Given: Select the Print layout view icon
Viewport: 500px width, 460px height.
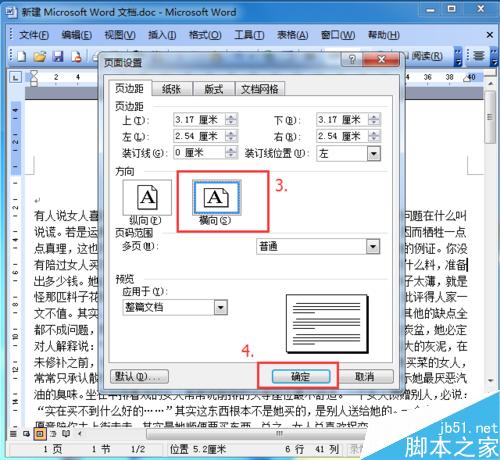Looking at the screenshot, I should click(x=40, y=434).
